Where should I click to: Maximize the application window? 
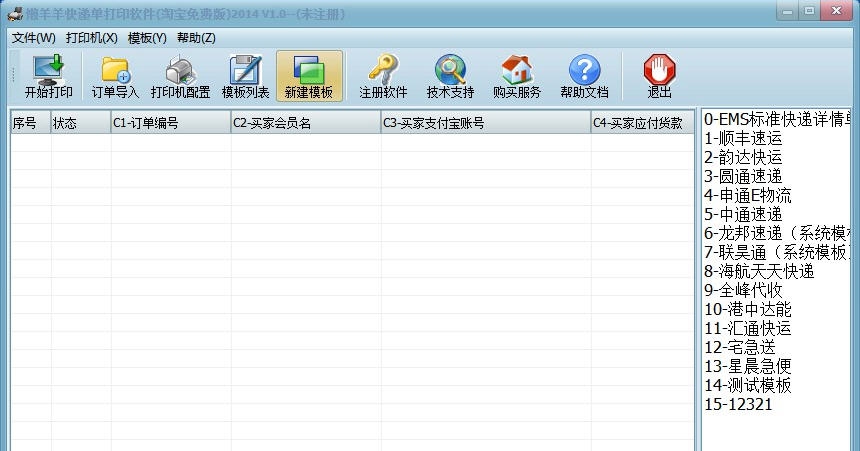click(810, 11)
